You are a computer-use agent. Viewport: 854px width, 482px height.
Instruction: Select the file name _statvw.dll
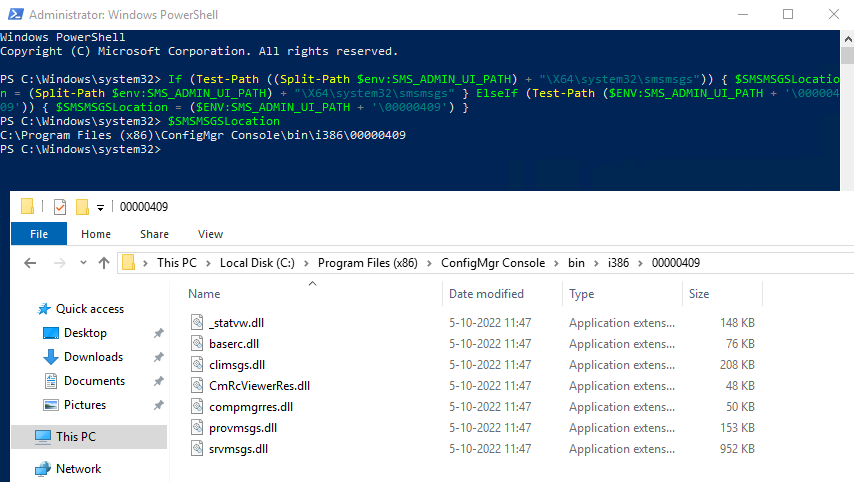[236, 323]
